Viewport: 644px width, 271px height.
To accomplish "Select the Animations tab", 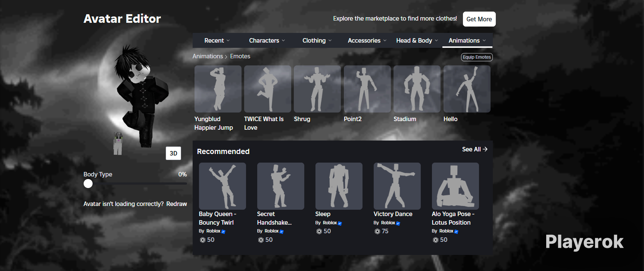I will (x=467, y=40).
